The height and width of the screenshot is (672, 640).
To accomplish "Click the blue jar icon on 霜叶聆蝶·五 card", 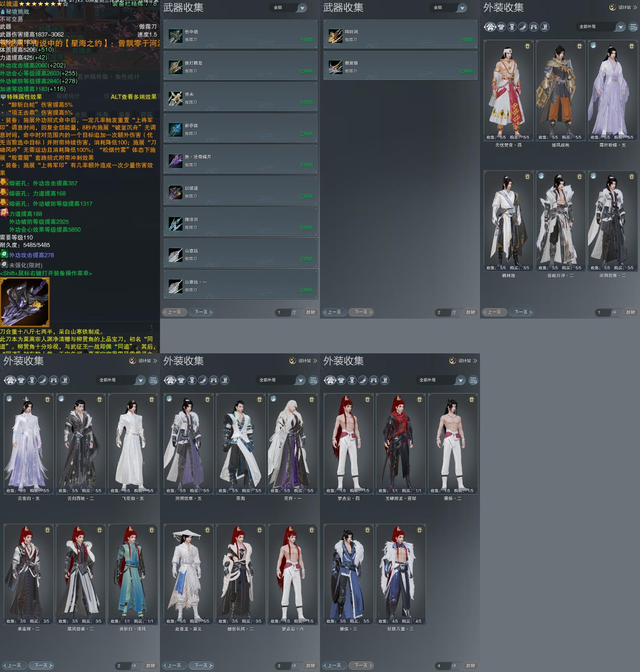I will pos(593,46).
